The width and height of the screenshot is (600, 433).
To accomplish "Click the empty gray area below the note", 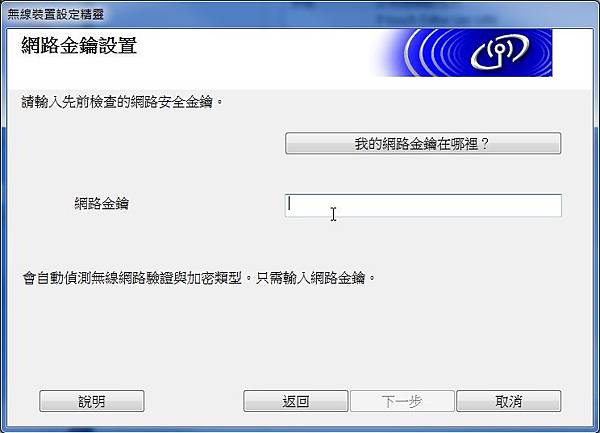I will pyautogui.click(x=298, y=337).
